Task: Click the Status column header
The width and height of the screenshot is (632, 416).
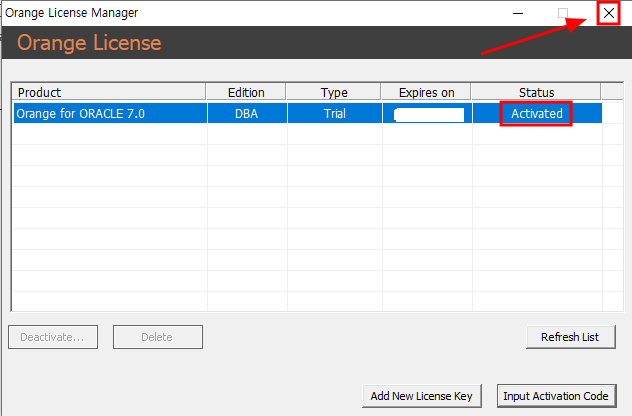Action: [536, 92]
